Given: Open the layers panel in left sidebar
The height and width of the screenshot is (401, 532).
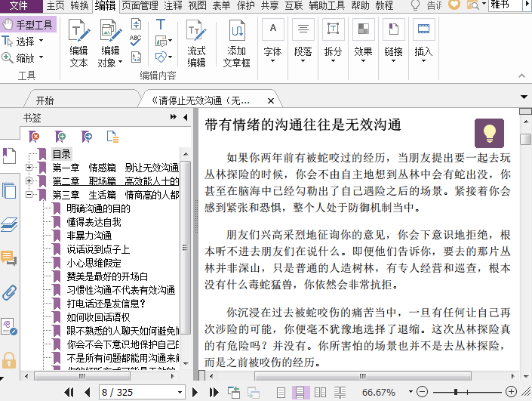Looking at the screenshot, I should [x=9, y=224].
